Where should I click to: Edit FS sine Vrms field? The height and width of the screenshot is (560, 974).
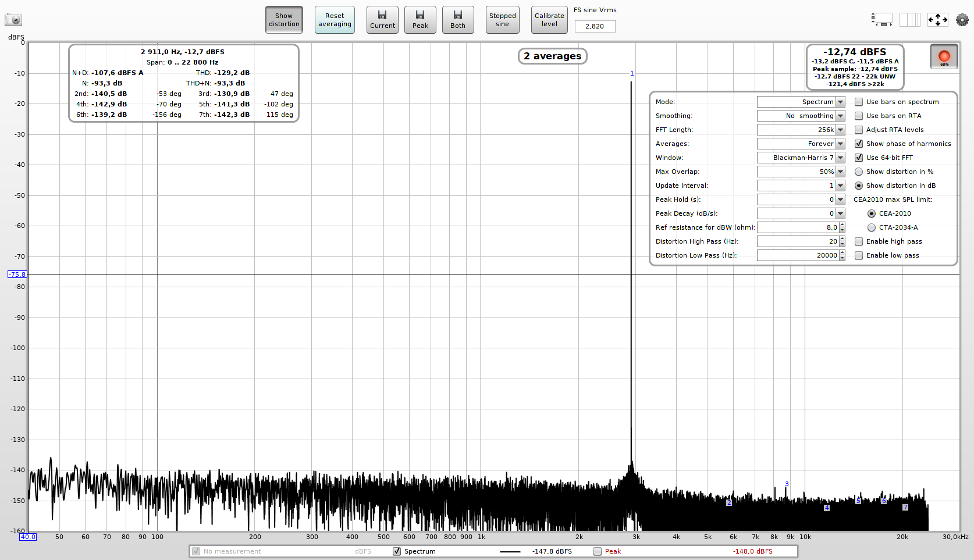click(x=595, y=26)
